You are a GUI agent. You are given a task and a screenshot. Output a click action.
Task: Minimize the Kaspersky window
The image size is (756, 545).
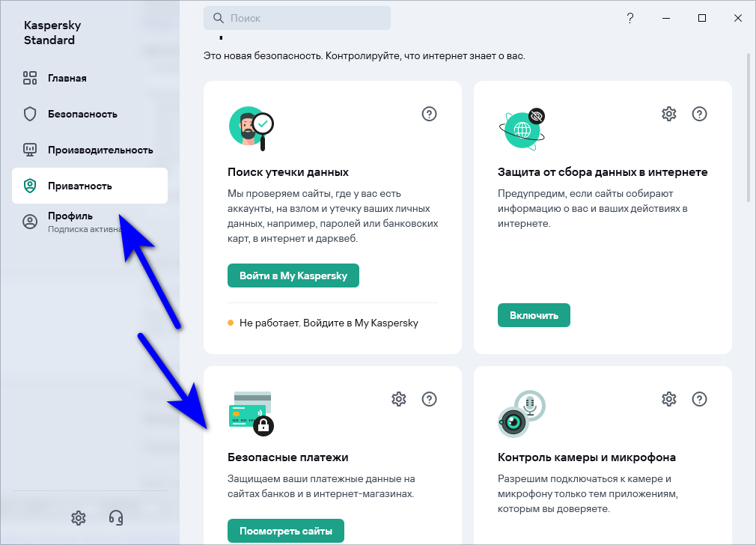(666, 18)
